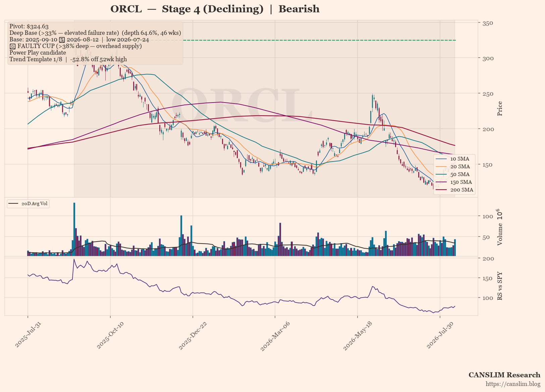Click the Trend Template 1/8 line
Image resolution: width=545 pixels, height=392 pixels.
pyautogui.click(x=68, y=59)
